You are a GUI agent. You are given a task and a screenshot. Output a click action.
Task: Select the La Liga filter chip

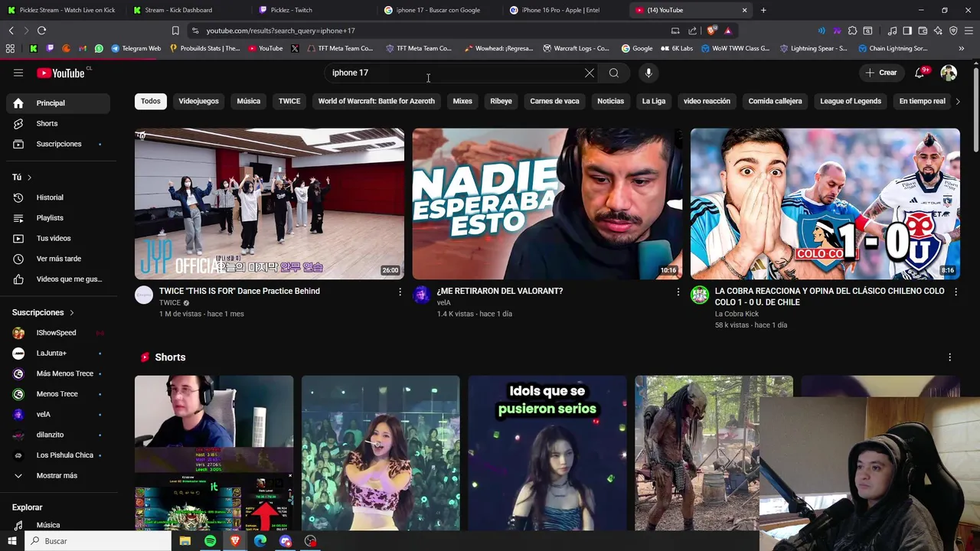[x=654, y=101]
